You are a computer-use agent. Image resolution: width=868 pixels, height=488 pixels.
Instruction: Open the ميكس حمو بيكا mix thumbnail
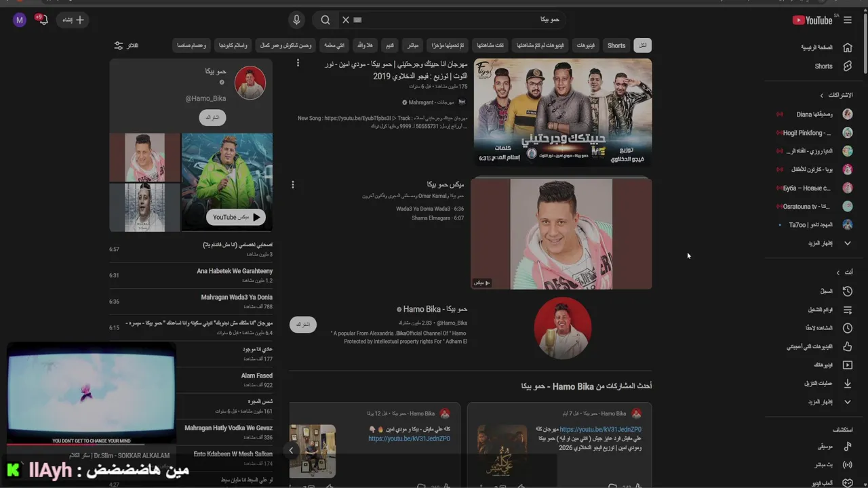point(561,234)
